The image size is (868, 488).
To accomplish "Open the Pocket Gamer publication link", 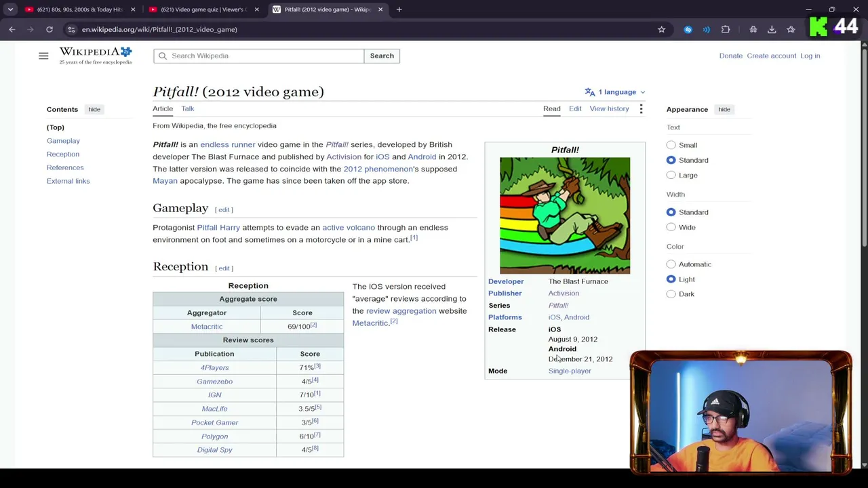I will click(214, 422).
